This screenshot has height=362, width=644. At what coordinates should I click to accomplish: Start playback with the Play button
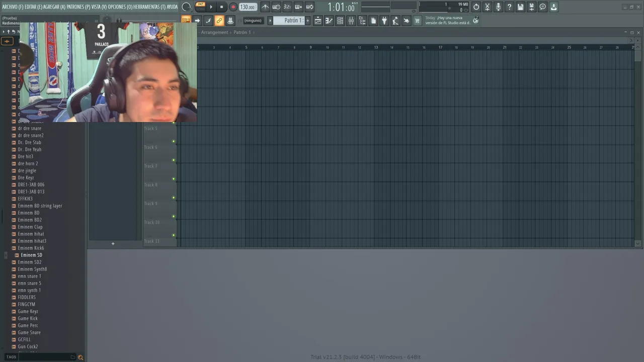(x=211, y=7)
